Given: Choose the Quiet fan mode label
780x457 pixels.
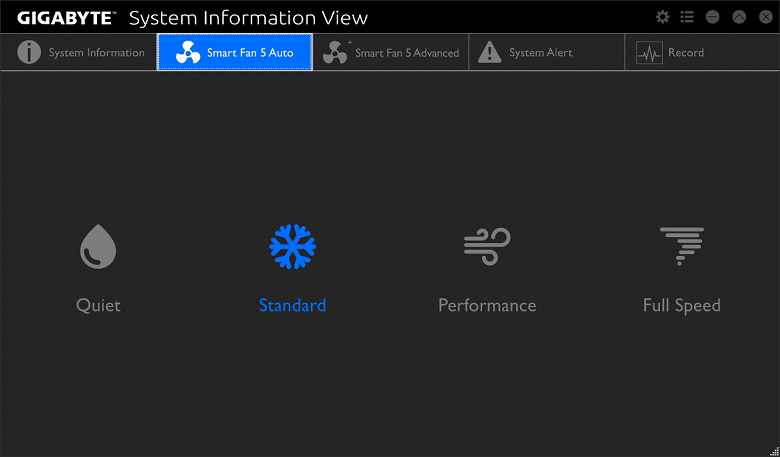Looking at the screenshot, I should pyautogui.click(x=98, y=305).
